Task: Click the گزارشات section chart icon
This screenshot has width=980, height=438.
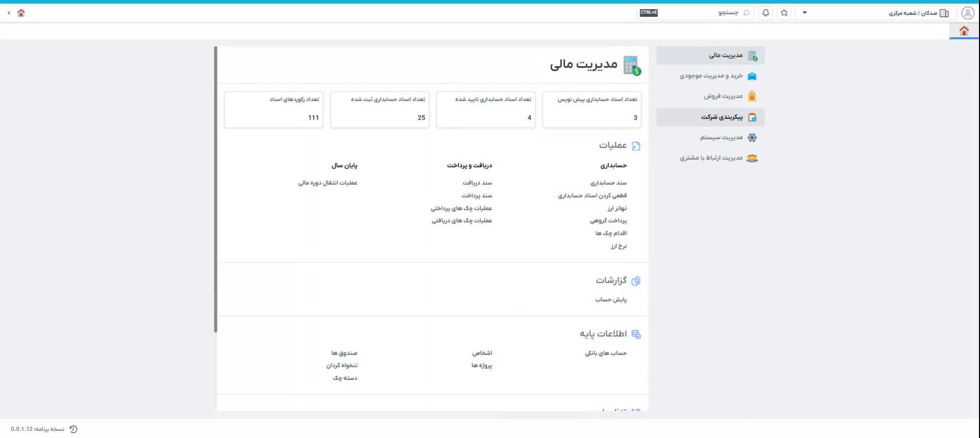Action: (636, 281)
